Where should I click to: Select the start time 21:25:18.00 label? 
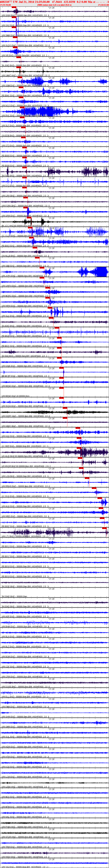(x=5, y=5)
